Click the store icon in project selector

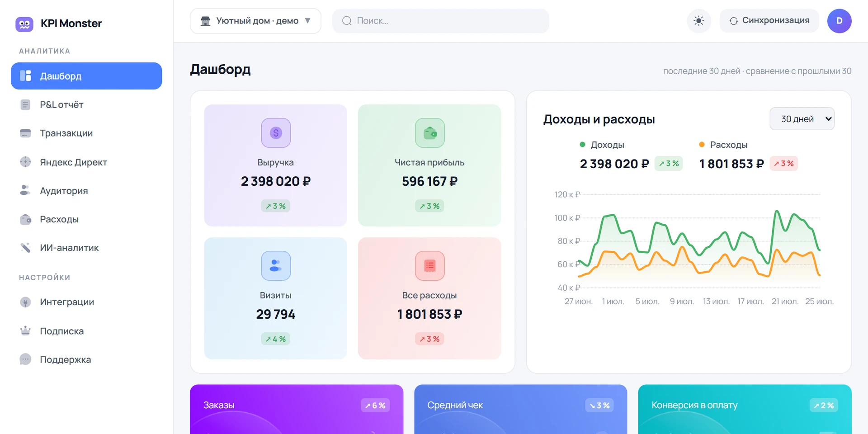205,21
